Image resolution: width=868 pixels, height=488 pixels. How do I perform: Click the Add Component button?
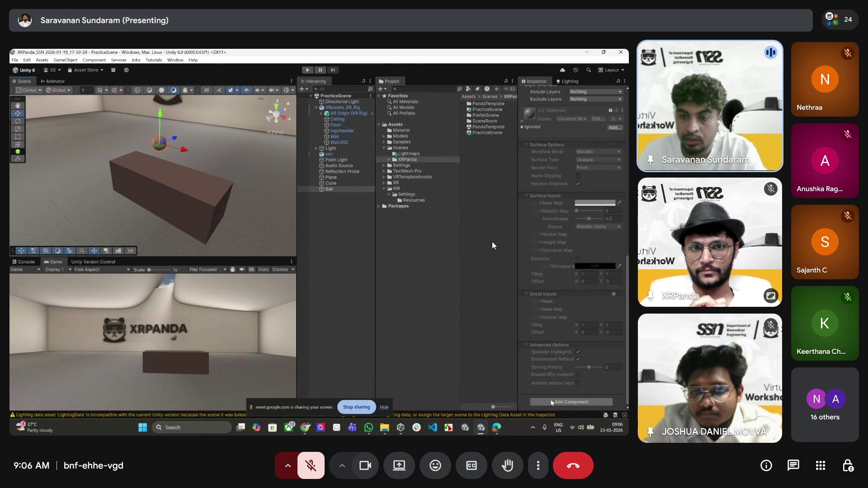pos(571,402)
